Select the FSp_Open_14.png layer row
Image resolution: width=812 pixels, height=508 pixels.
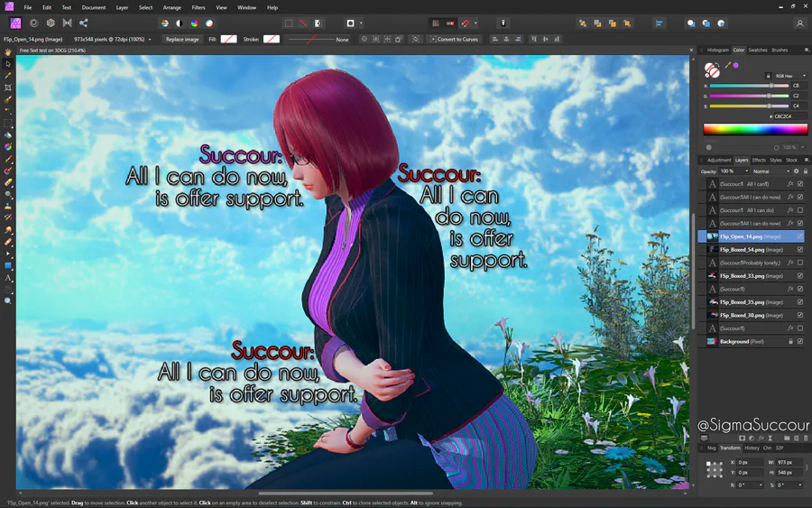click(x=752, y=236)
